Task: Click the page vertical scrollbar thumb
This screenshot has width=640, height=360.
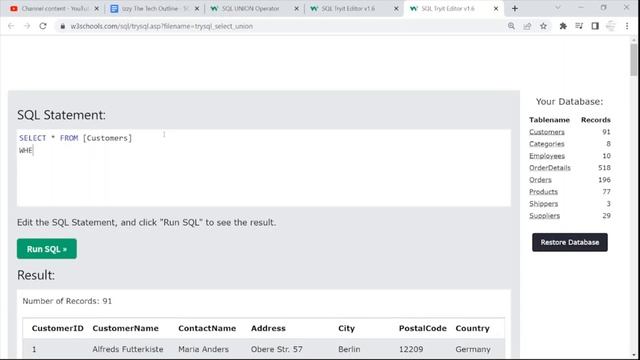Action: [633, 59]
